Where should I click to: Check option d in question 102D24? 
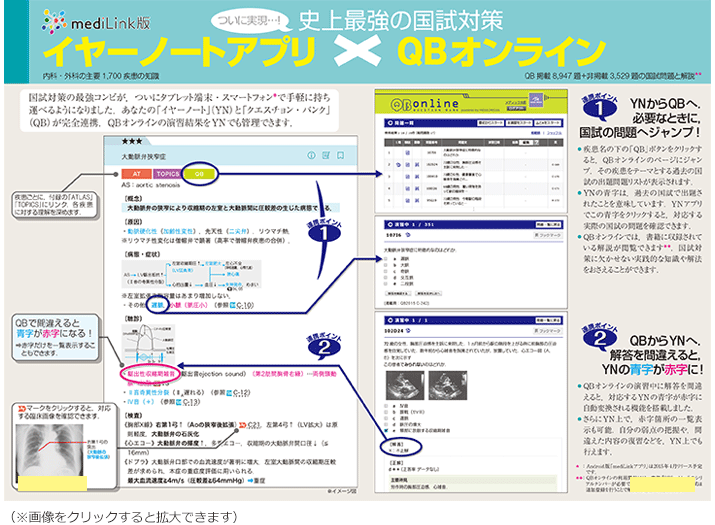(x=386, y=424)
